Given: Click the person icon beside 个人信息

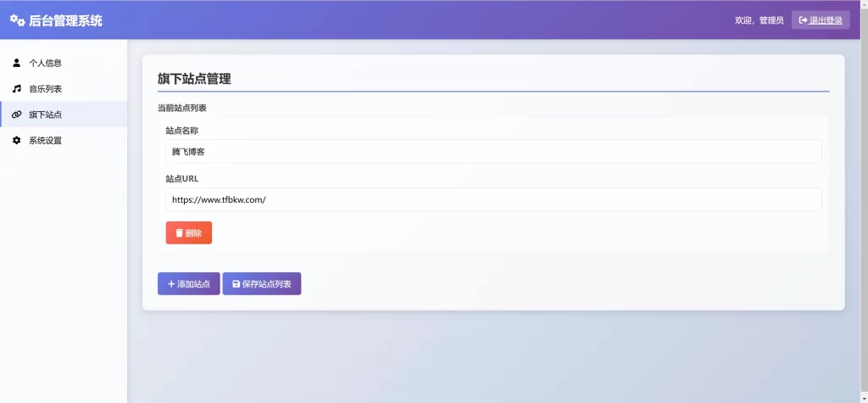Looking at the screenshot, I should (x=16, y=63).
